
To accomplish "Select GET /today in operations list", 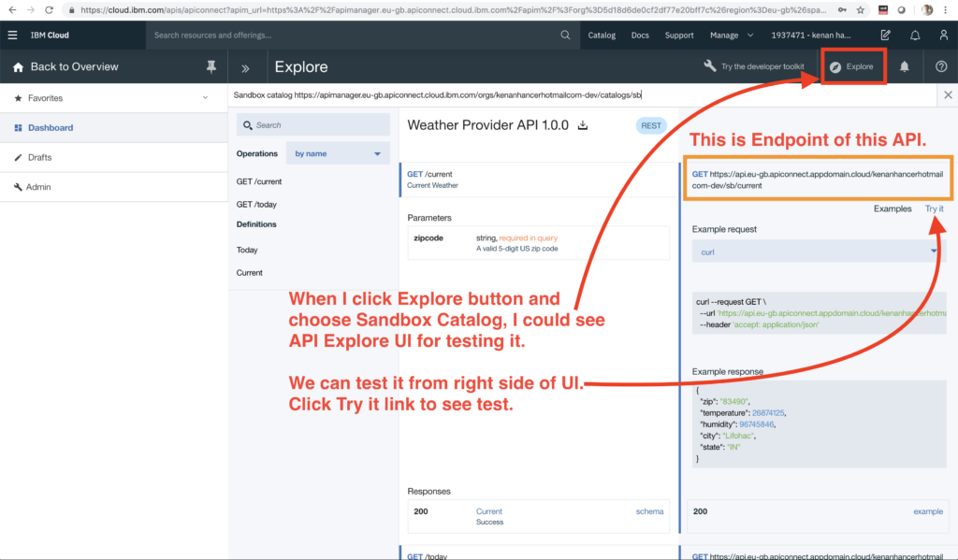I will 256,205.
